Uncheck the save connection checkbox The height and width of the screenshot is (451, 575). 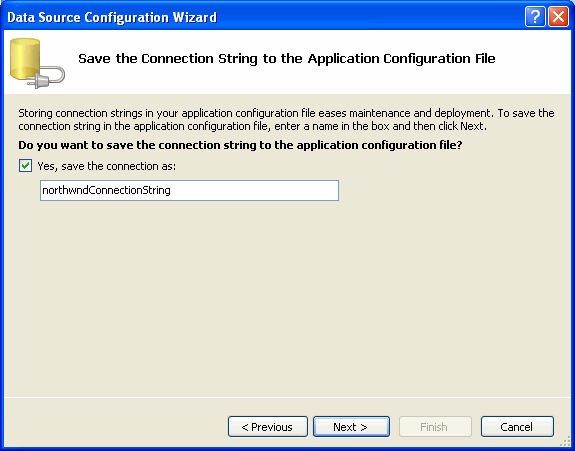[25, 166]
